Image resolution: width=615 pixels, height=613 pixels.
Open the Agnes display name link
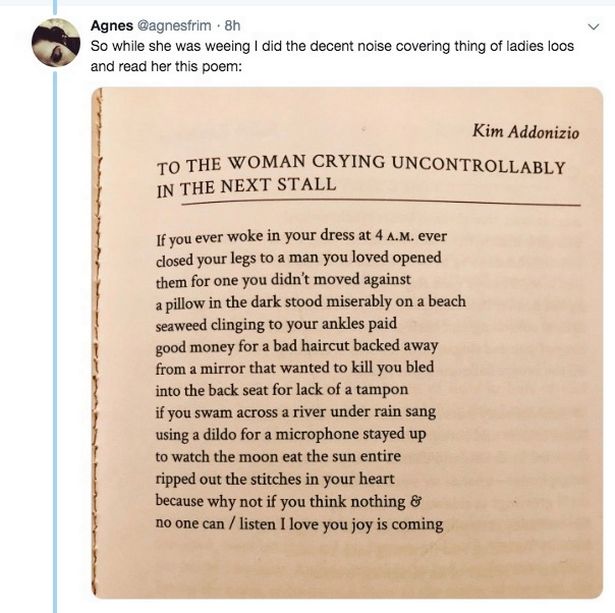(112, 25)
